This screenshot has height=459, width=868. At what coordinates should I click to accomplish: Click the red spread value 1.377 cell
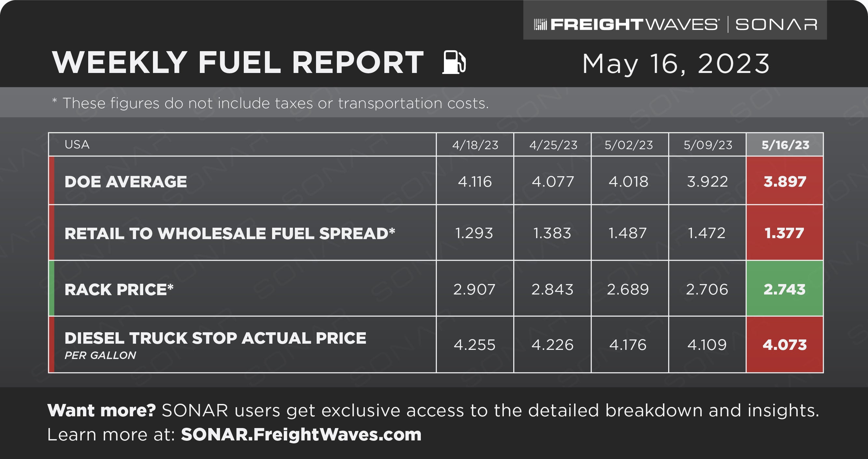point(785,232)
